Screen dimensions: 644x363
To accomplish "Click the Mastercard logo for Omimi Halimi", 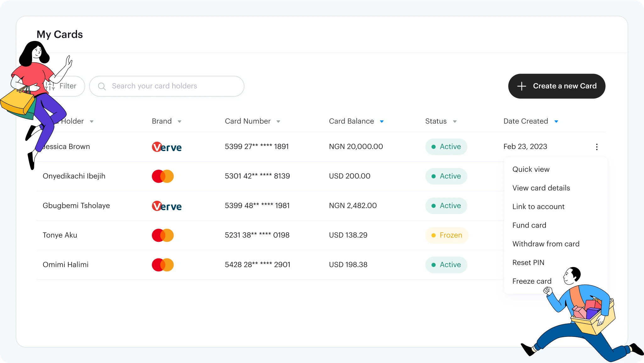I will pos(163,265).
